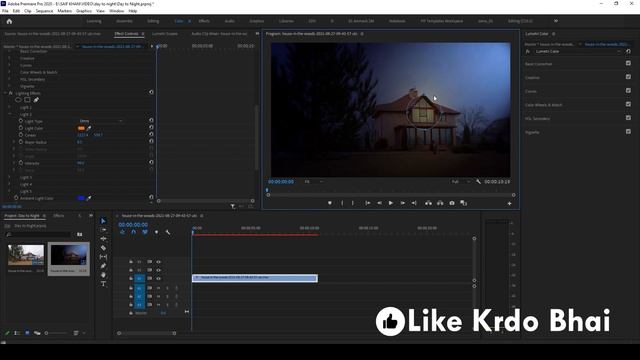The image size is (640, 360).
Task: Select the free draw bezier mask pen
Action: pyautogui.click(x=36, y=100)
